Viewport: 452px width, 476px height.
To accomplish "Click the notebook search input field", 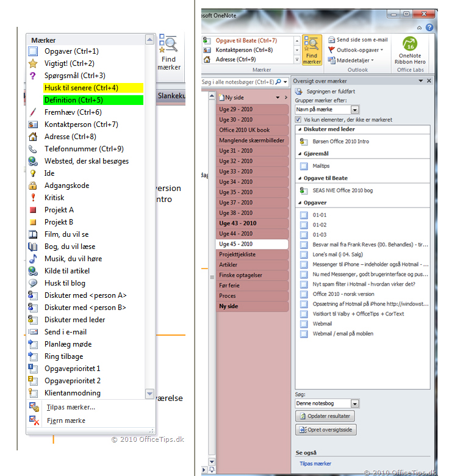I will 238,82.
